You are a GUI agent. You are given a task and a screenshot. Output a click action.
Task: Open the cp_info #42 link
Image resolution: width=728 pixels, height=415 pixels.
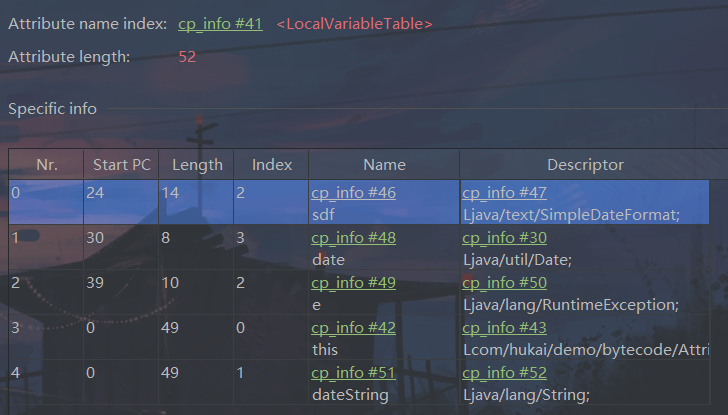tap(353, 328)
